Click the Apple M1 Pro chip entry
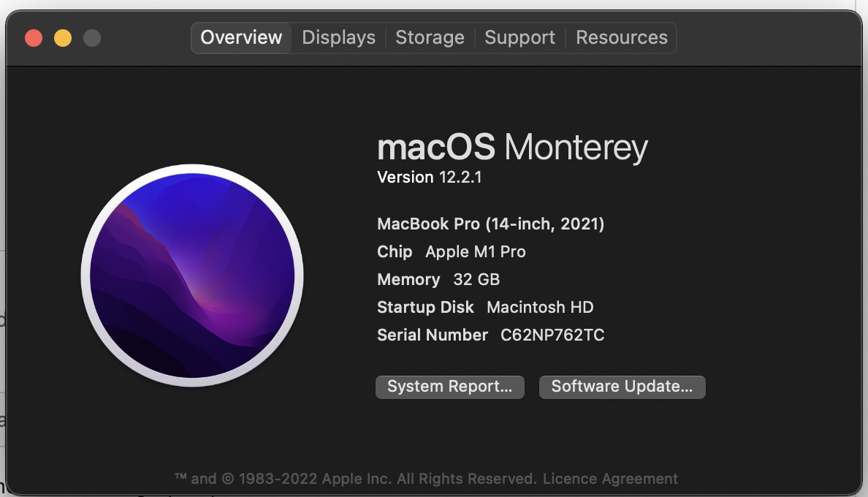This screenshot has width=868, height=497. (x=475, y=251)
